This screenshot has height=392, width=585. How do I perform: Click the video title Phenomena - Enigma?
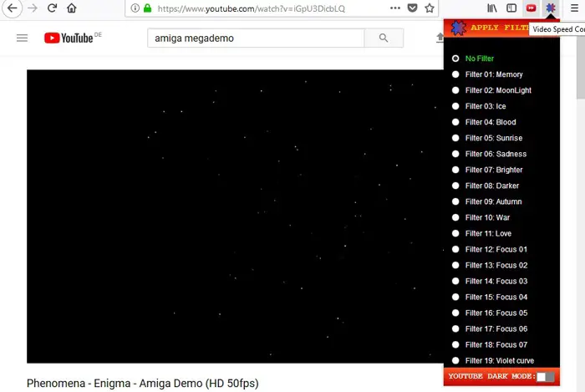(x=143, y=384)
